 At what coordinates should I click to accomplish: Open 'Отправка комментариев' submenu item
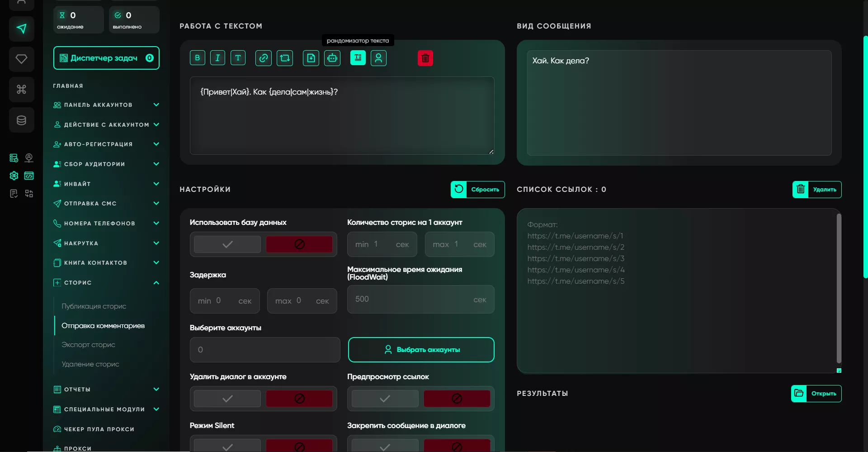(103, 326)
